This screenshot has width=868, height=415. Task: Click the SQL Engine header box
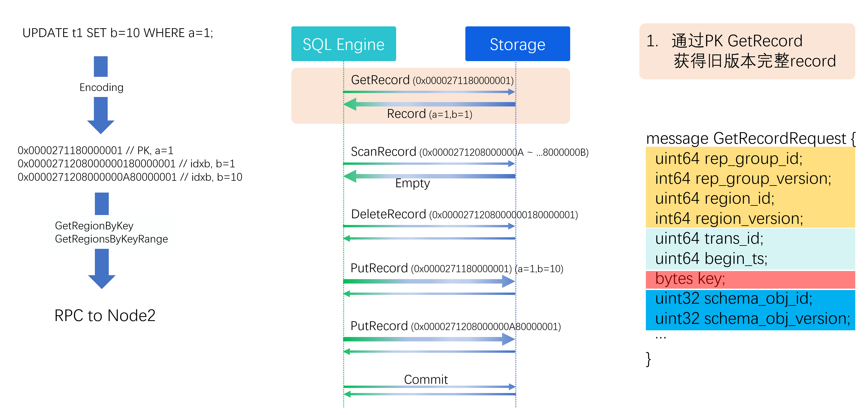(x=343, y=44)
